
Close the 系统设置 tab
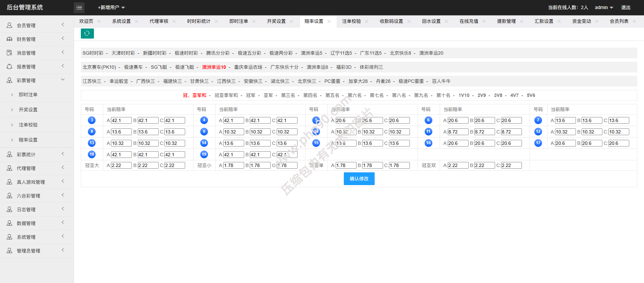click(137, 21)
